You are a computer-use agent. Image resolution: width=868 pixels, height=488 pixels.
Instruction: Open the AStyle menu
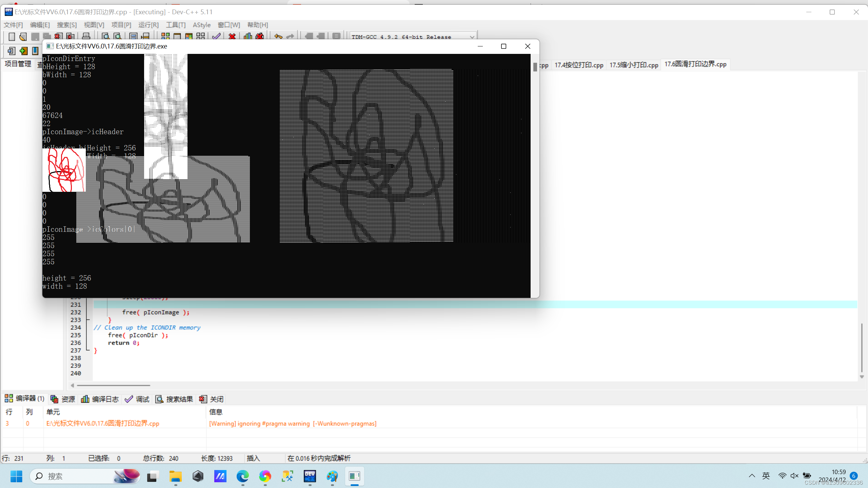[x=202, y=25]
